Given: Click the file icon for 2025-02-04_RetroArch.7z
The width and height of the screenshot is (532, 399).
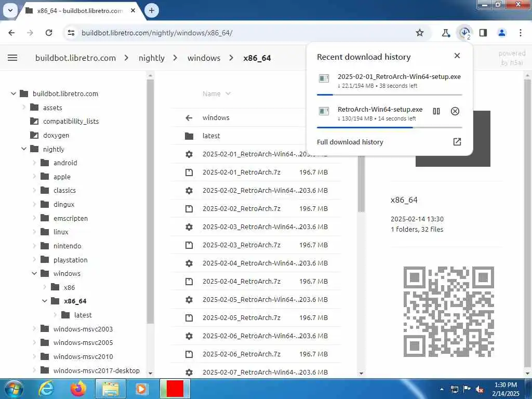Looking at the screenshot, I should [x=189, y=281].
